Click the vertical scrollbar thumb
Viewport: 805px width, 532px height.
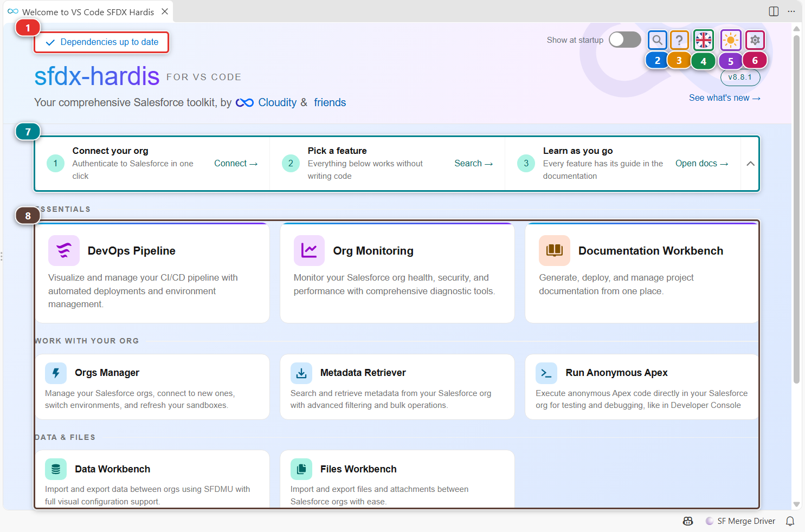pyautogui.click(x=796, y=209)
